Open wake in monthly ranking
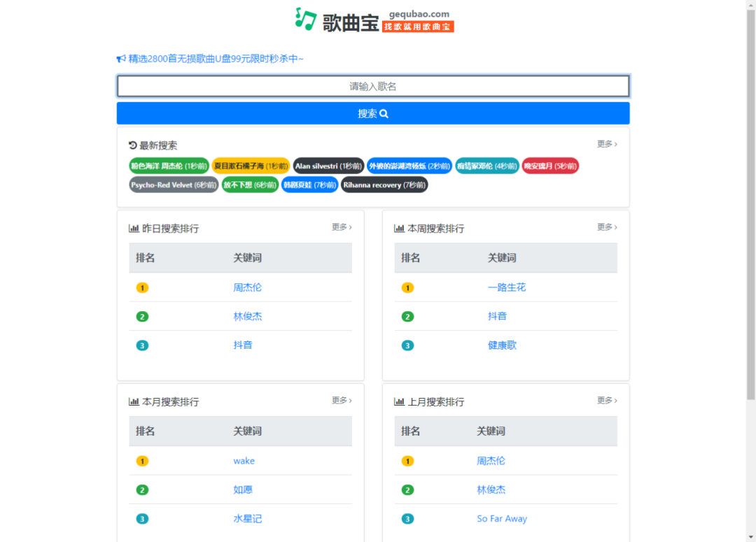The height and width of the screenshot is (542, 756). [x=244, y=461]
